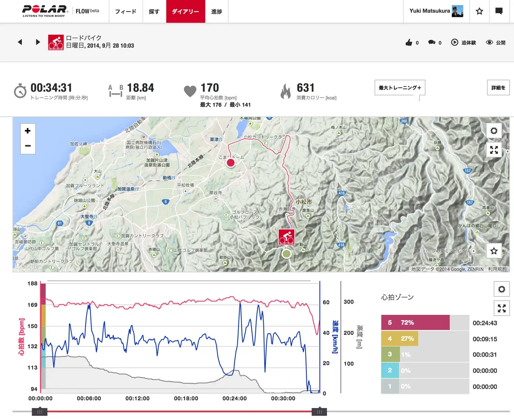
Task: Go to the next session with right arrow
Action: click(38, 42)
